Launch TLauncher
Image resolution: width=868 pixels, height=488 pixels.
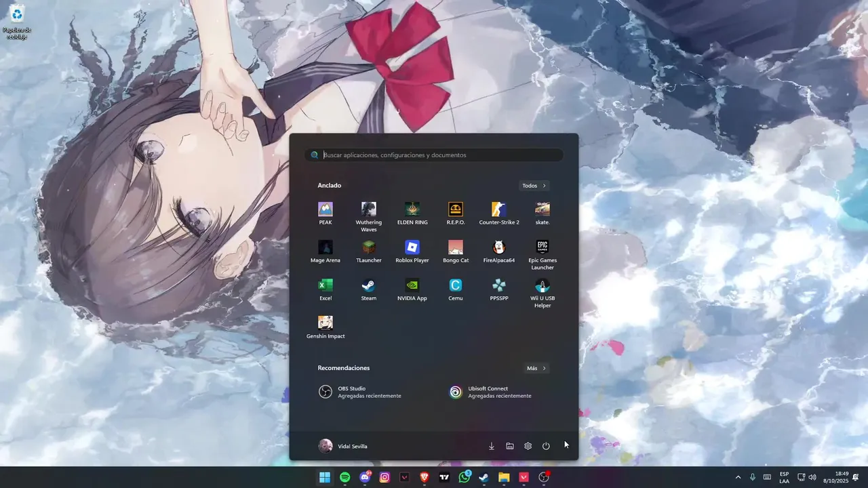[369, 251]
